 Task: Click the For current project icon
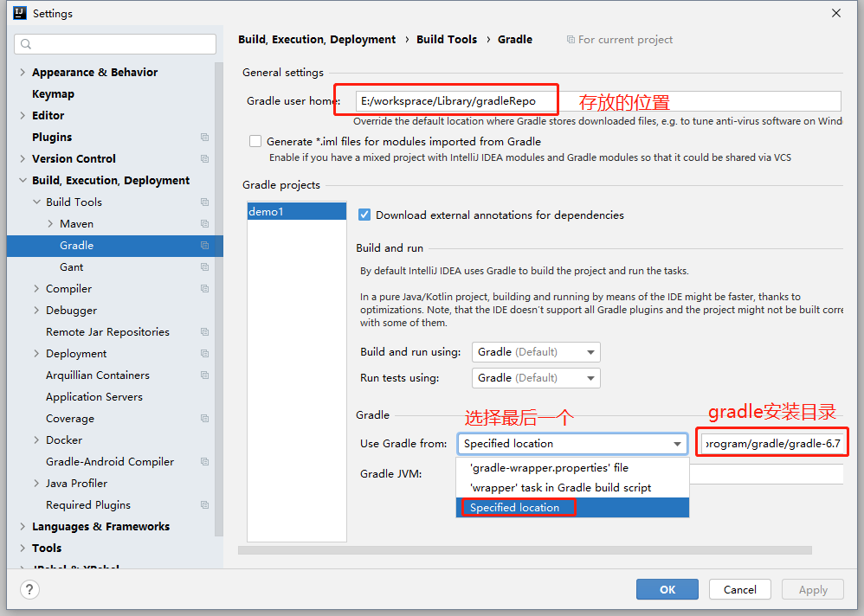(571, 40)
